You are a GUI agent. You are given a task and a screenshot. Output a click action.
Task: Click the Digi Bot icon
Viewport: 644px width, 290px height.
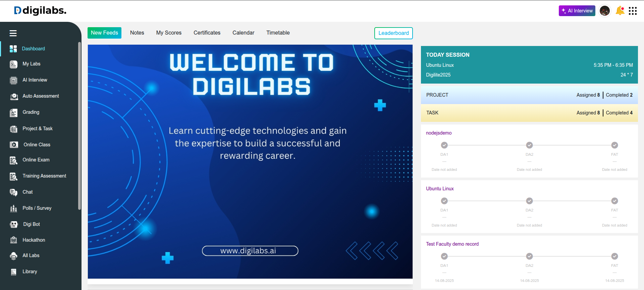(14, 224)
